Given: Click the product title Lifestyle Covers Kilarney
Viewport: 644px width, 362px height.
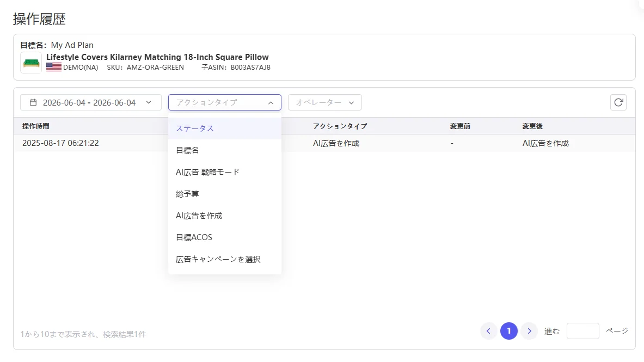Looking at the screenshot, I should coord(157,57).
